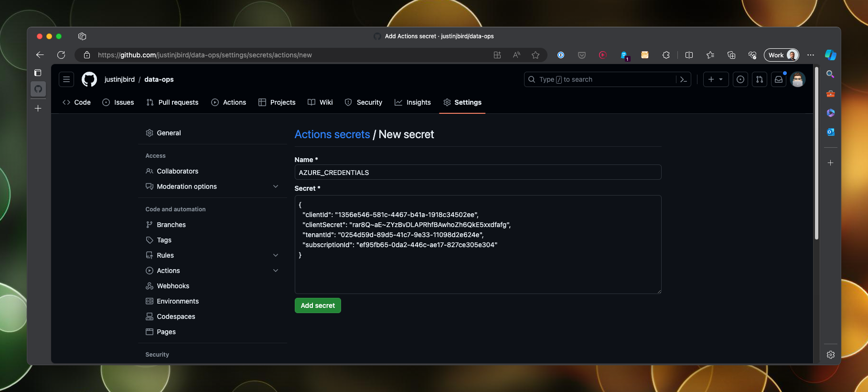Add sidebar app with plus icon
Image resolution: width=868 pixels, height=392 pixels.
[x=831, y=163]
